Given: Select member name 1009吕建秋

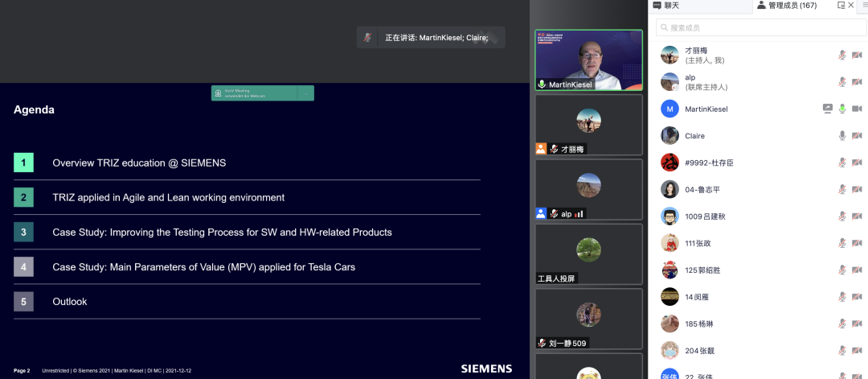Looking at the screenshot, I should [x=706, y=216].
